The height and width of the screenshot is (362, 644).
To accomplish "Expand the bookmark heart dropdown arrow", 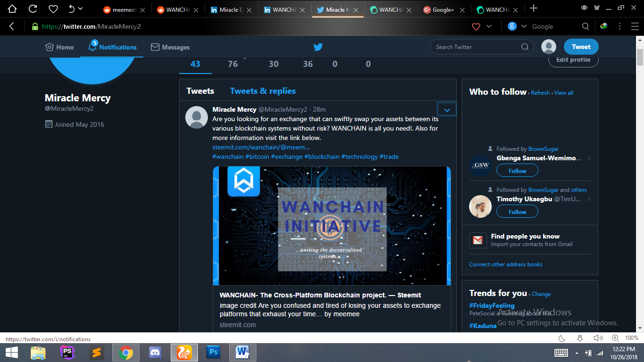I will click(489, 26).
